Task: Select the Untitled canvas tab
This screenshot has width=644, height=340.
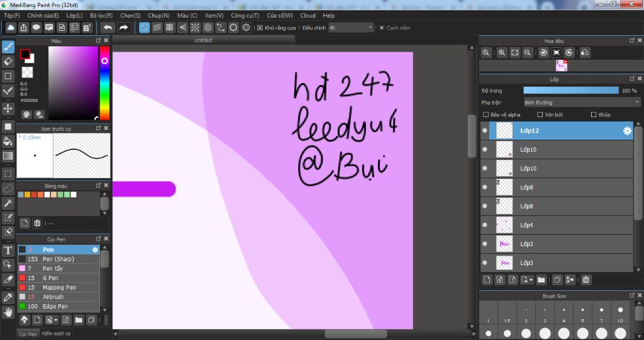Action: (x=203, y=40)
